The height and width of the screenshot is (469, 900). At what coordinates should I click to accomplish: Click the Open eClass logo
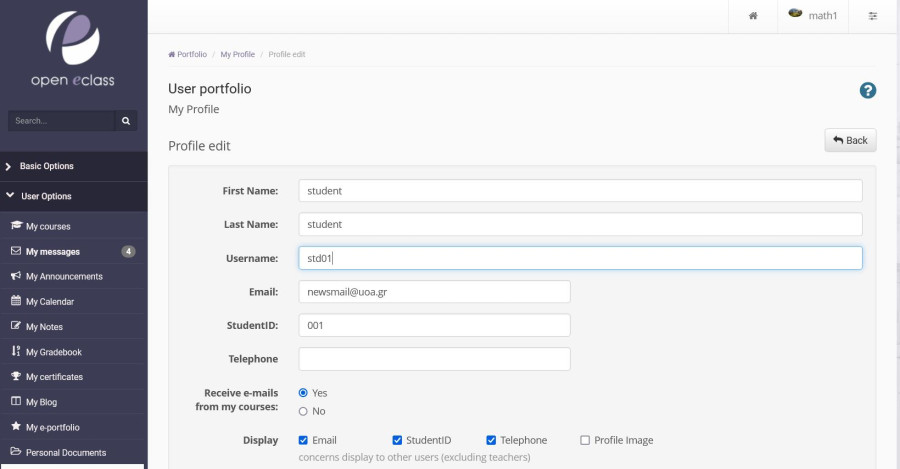[73, 49]
